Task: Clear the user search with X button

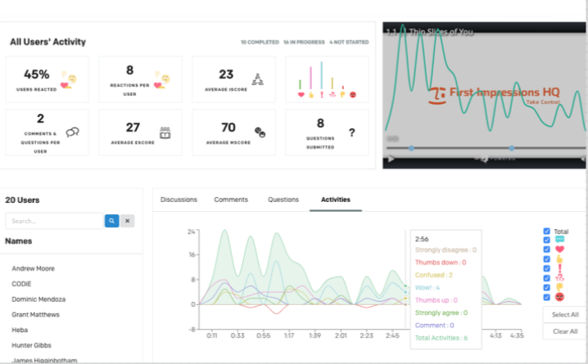Action: pos(128,221)
